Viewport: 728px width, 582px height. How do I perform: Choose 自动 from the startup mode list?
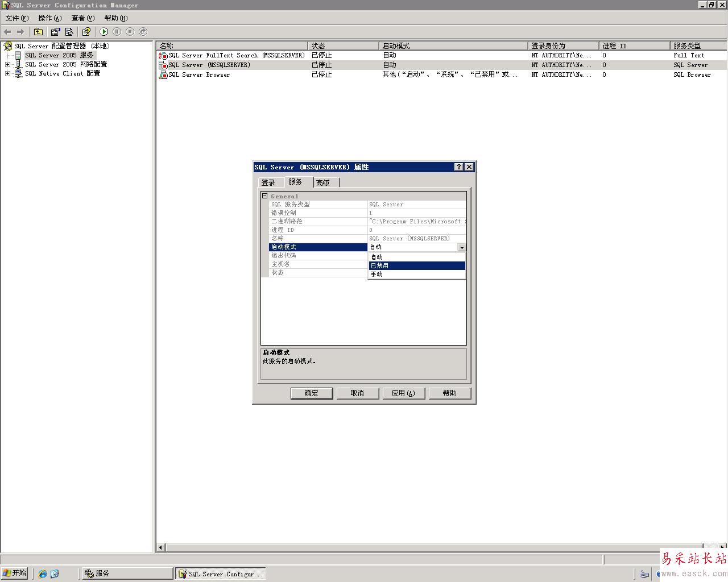pyautogui.click(x=417, y=257)
